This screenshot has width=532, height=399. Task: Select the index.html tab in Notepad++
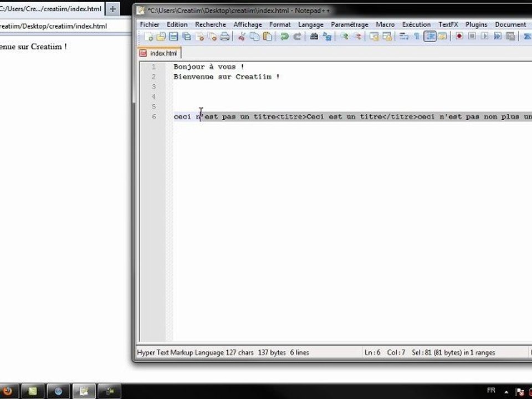(x=160, y=53)
